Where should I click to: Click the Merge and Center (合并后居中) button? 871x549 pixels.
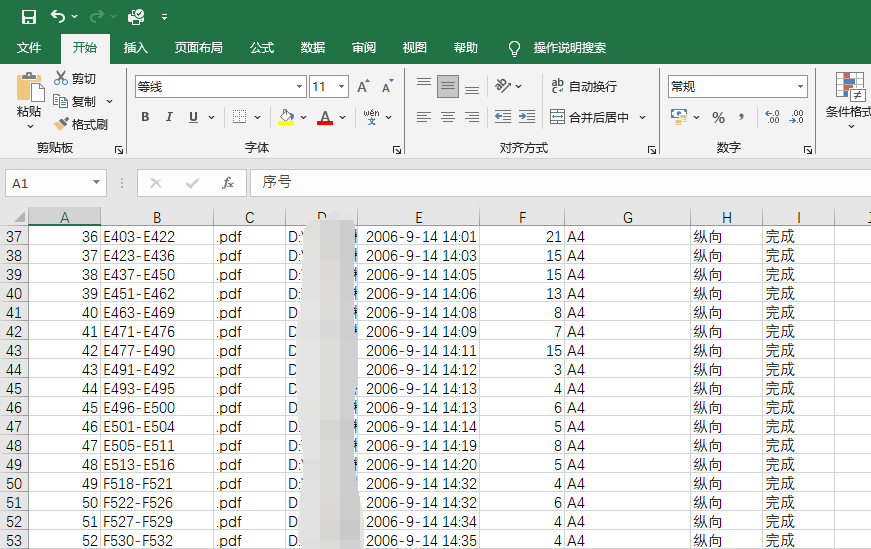(x=589, y=117)
